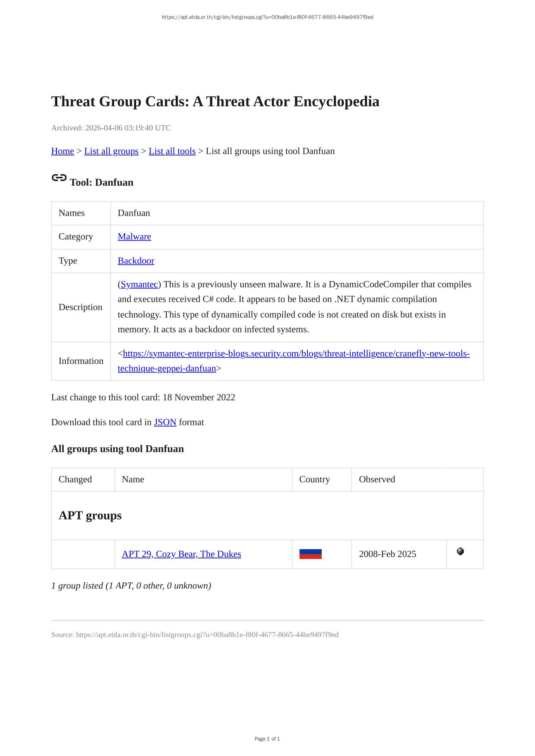Go to the Home breadcrumb link
Viewport: 535px width, 756px height.
[62, 151]
